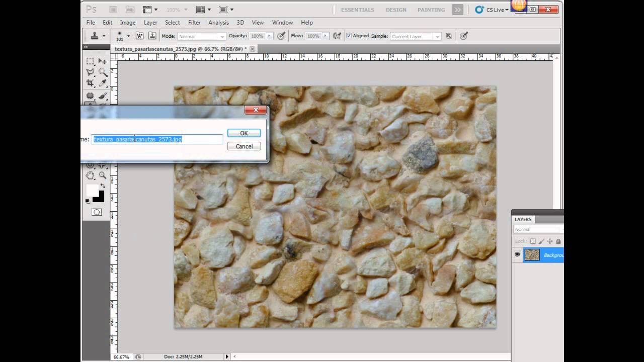The height and width of the screenshot is (362, 644).
Task: Open the Mode blending dropdown
Action: click(201, 36)
